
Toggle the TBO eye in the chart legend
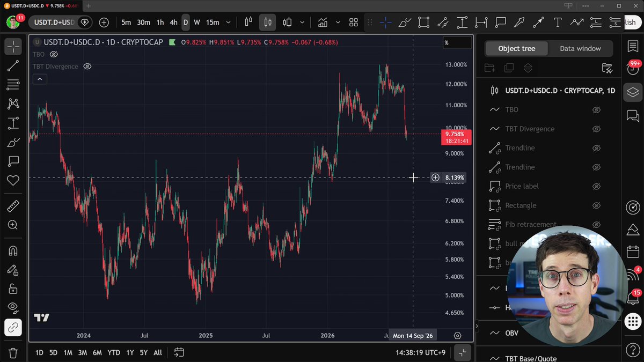pos(54,54)
